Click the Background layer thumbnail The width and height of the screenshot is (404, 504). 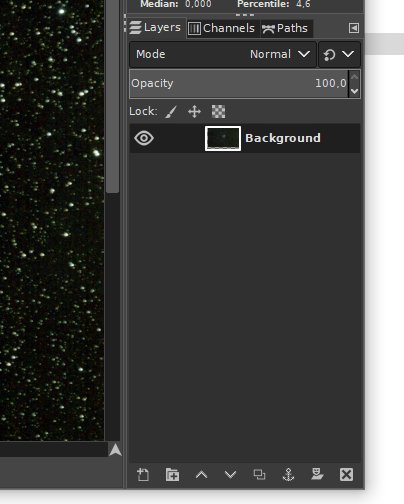[223, 138]
